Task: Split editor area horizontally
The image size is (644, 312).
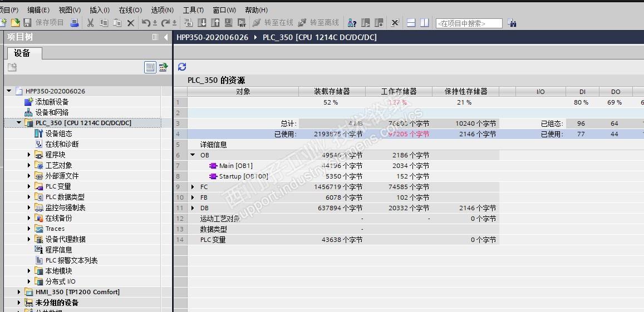Action: [x=411, y=23]
